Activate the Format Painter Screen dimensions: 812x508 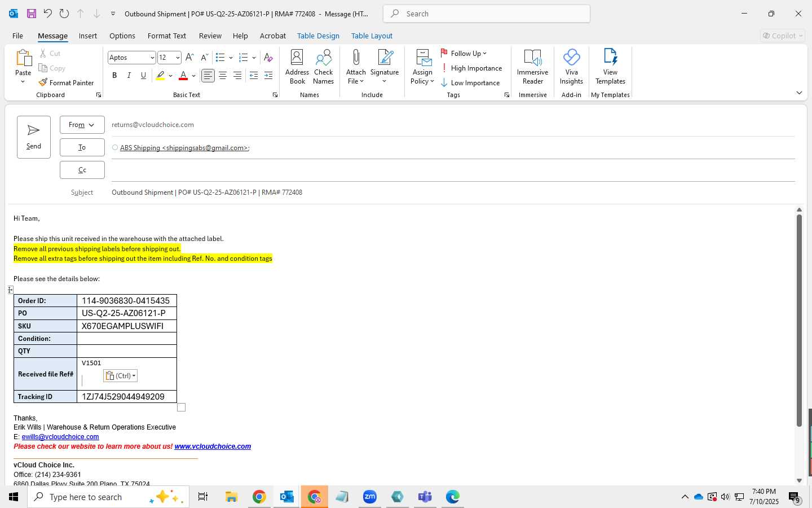67,82
